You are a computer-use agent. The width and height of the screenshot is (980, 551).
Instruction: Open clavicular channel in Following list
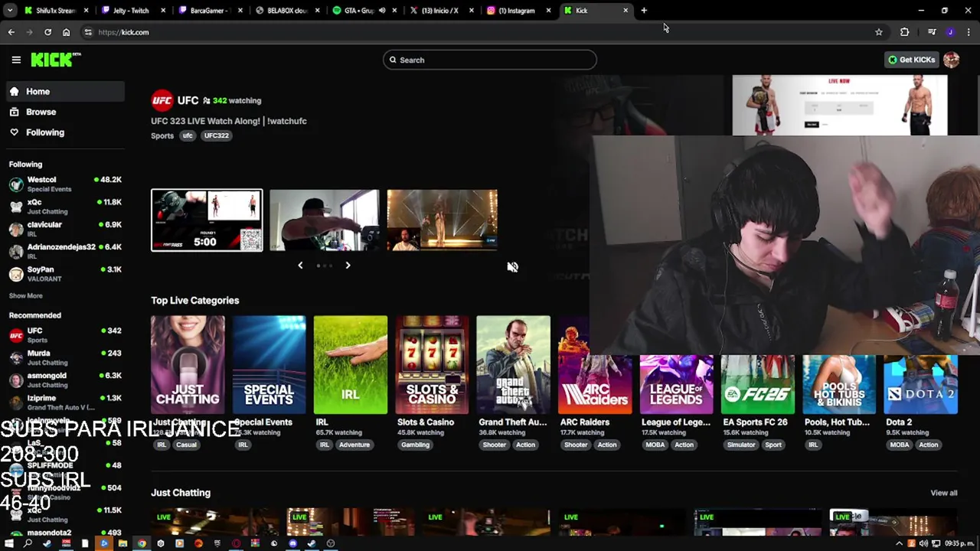65,229
